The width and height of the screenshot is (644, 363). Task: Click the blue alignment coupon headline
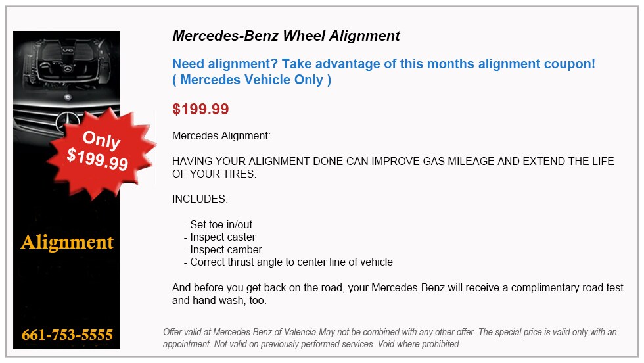384,64
